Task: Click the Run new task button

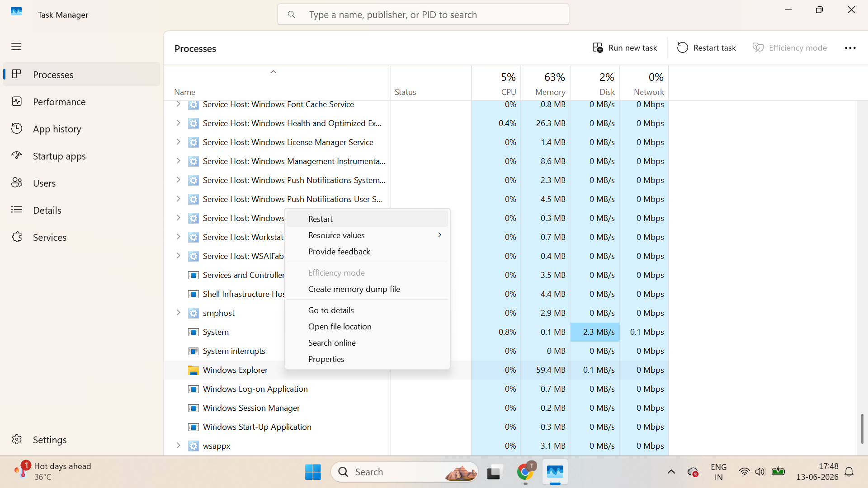Action: click(625, 47)
